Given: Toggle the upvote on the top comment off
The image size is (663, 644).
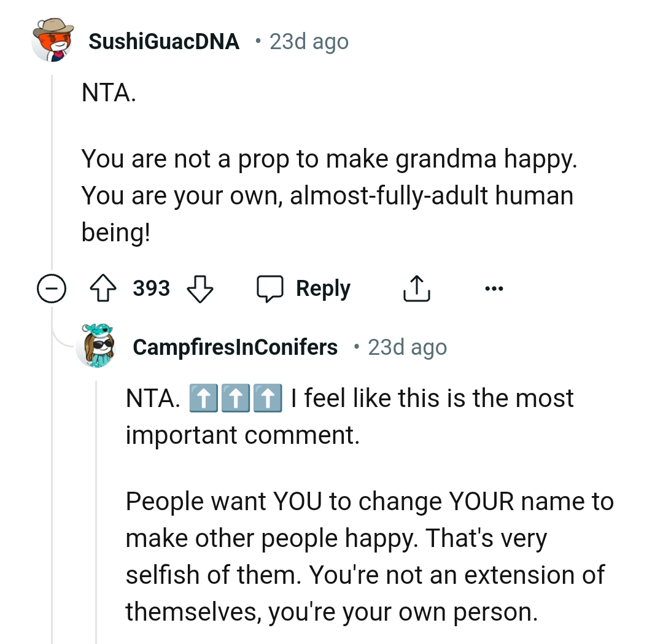Looking at the screenshot, I should click(x=103, y=289).
